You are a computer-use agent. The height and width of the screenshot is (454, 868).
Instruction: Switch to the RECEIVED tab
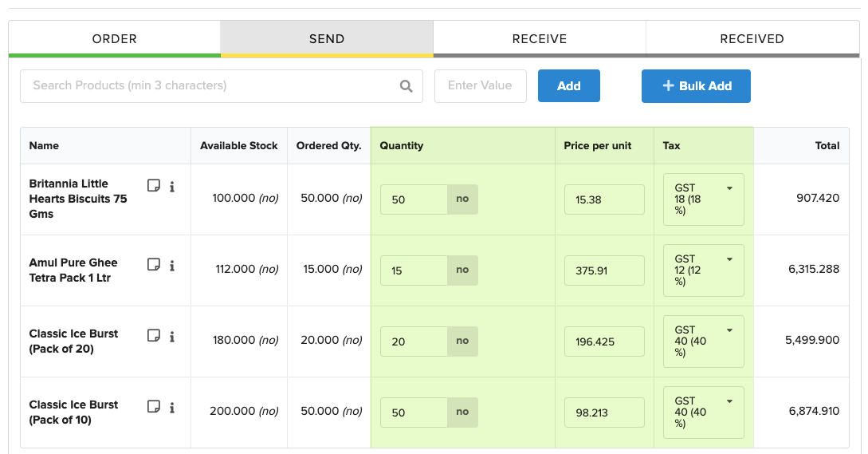click(752, 39)
